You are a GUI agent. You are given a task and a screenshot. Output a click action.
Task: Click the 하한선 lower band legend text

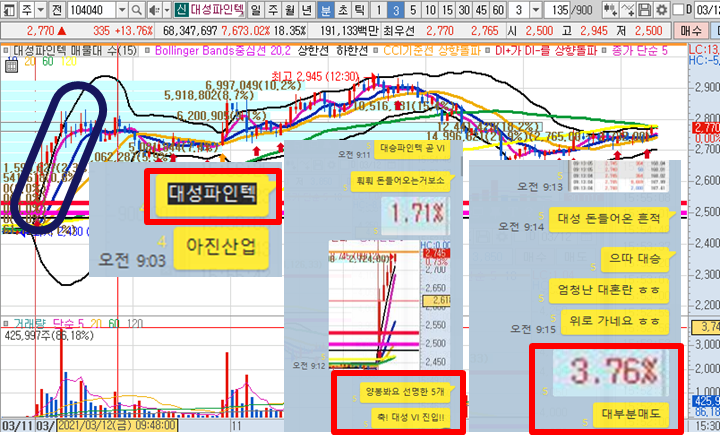(x=352, y=50)
